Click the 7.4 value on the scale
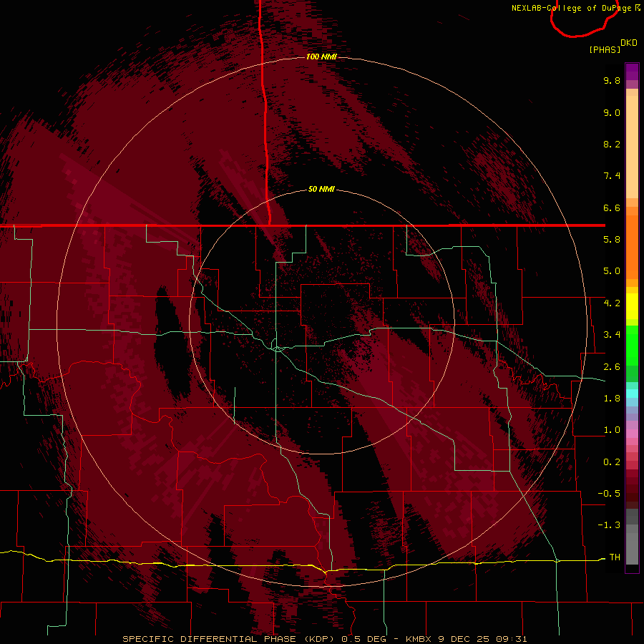644x644 pixels. tap(612, 176)
